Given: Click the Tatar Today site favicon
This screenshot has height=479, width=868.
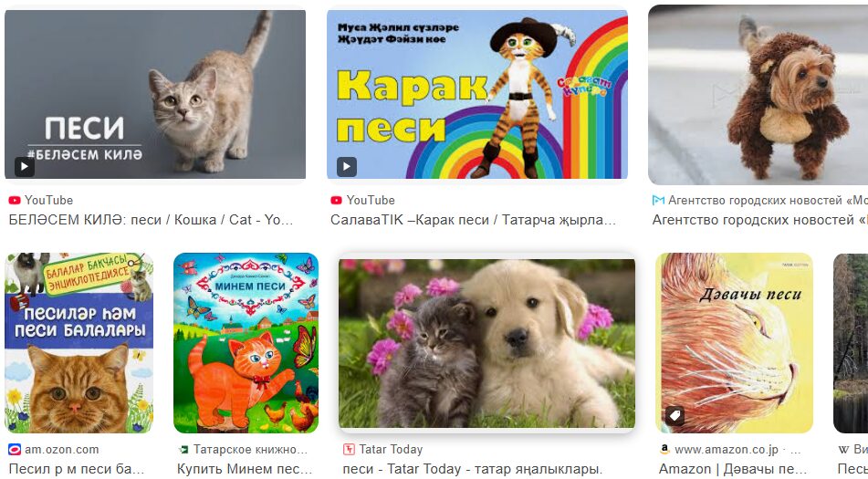Looking at the screenshot, I should pos(349,449).
